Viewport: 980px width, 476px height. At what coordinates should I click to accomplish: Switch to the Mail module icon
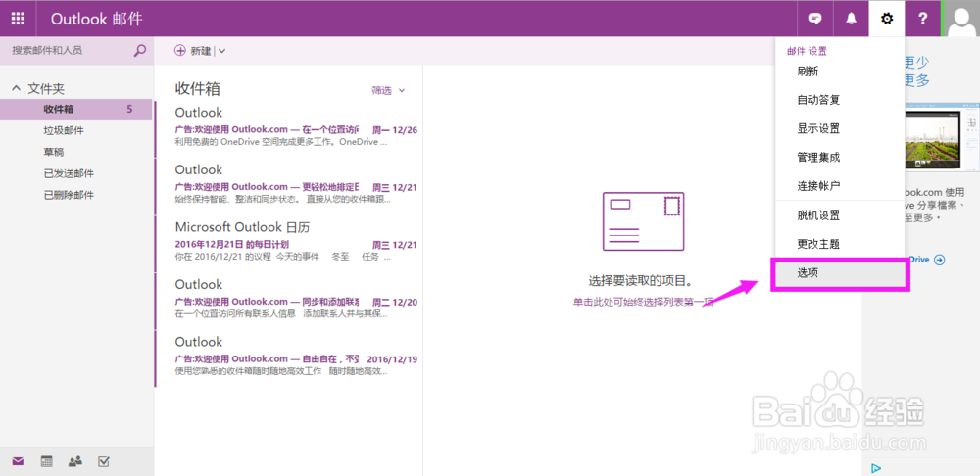[x=18, y=461]
